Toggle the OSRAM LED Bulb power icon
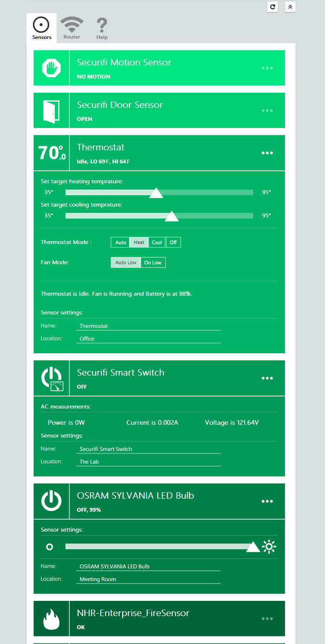This screenshot has height=644, width=325. [51, 501]
